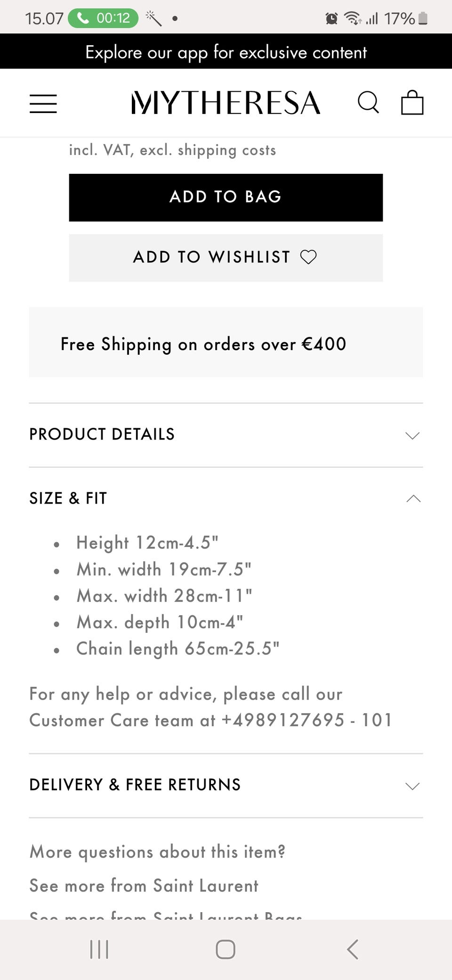Tap the heart icon on wishlist button
Viewport: 452px width, 980px height.
(308, 257)
